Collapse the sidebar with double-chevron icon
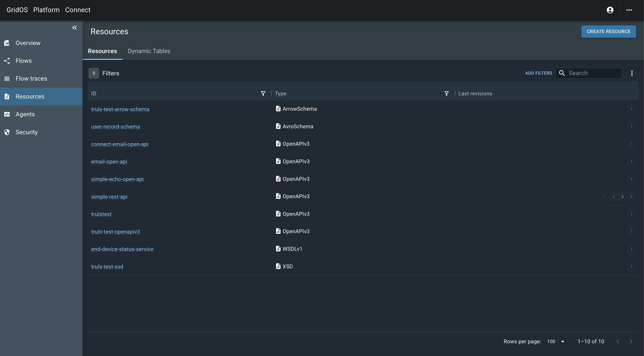The height and width of the screenshot is (356, 644). click(x=75, y=27)
